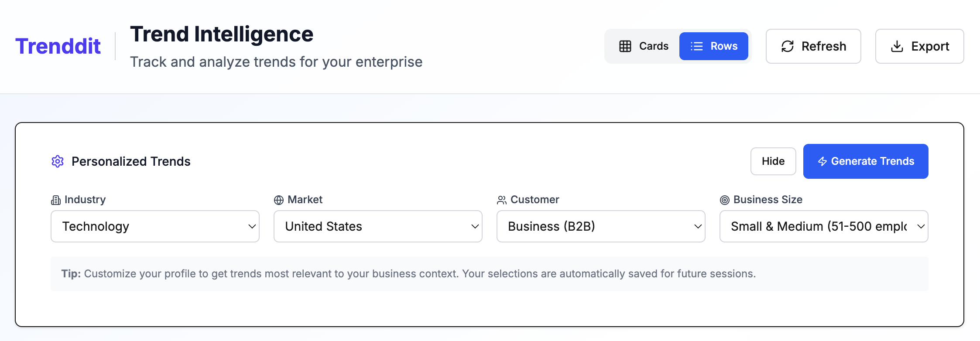Click the Export button
The image size is (980, 341).
(x=919, y=46)
